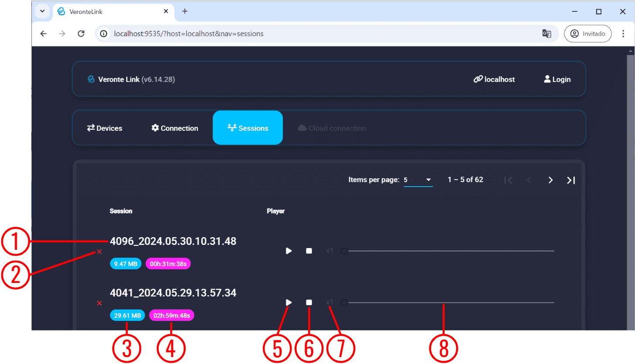Stop playback of session 4096_2024.05.30.10.31.48
This screenshot has height=364, width=635.
[309, 251]
